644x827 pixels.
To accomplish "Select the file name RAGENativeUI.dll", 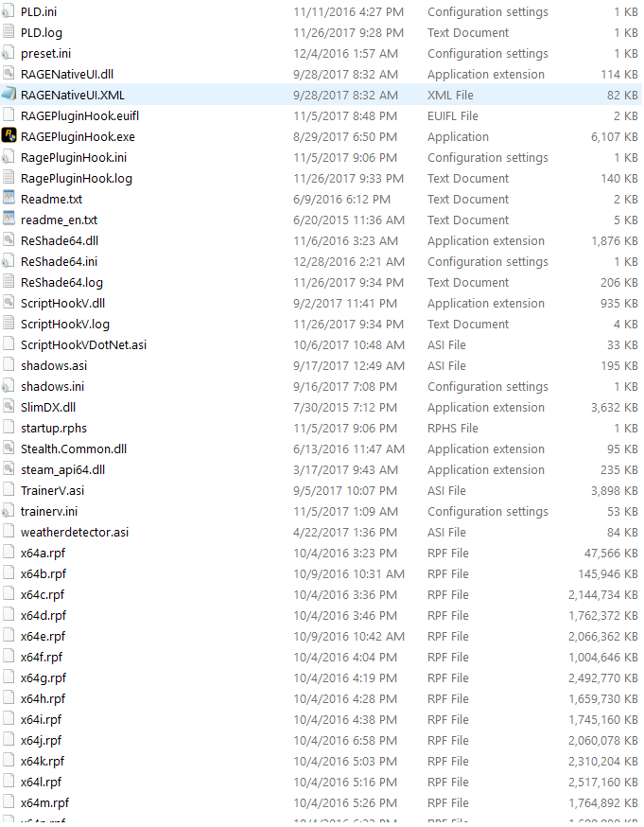I will (67, 75).
